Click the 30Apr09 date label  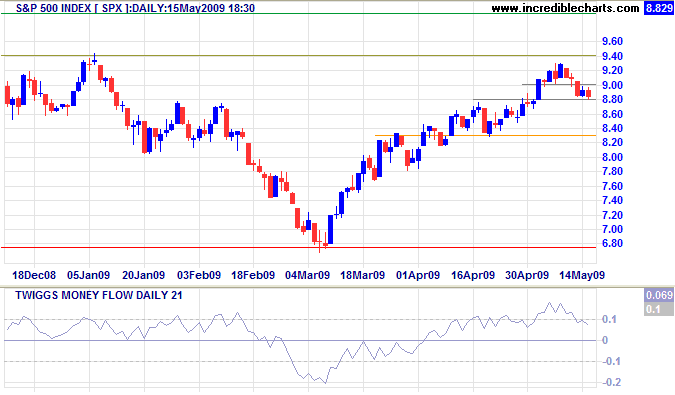click(x=527, y=275)
